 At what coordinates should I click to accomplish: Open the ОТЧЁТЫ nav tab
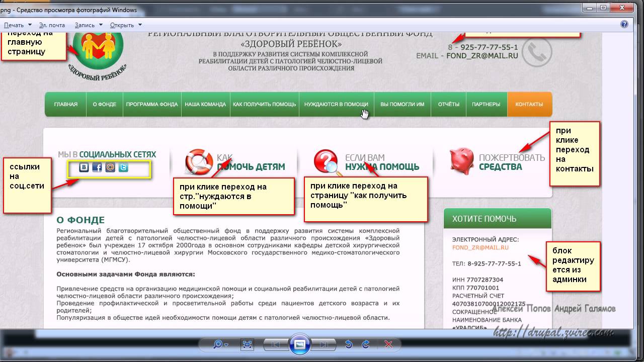[449, 105]
